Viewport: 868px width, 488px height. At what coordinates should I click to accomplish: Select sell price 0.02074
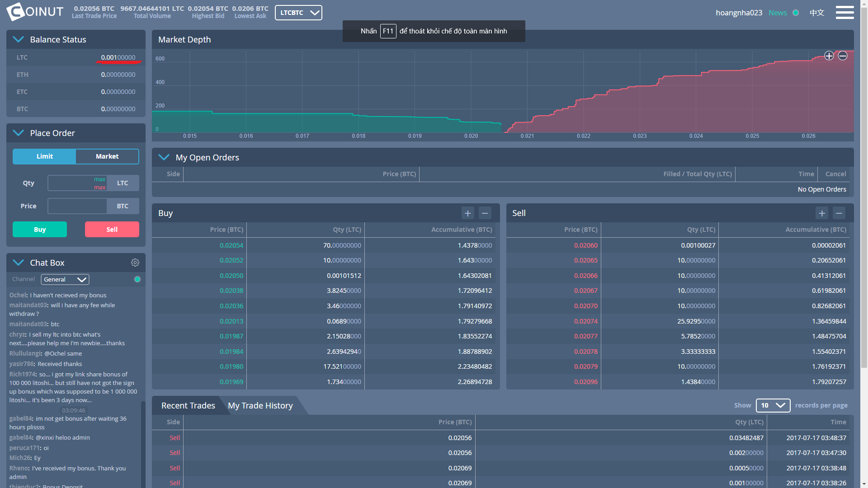(586, 321)
